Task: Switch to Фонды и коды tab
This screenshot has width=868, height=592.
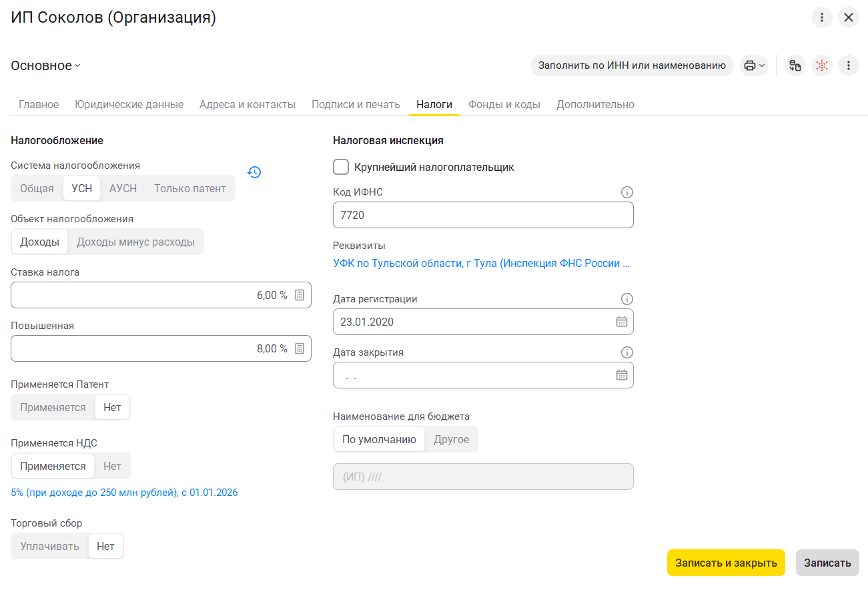Action: (504, 104)
